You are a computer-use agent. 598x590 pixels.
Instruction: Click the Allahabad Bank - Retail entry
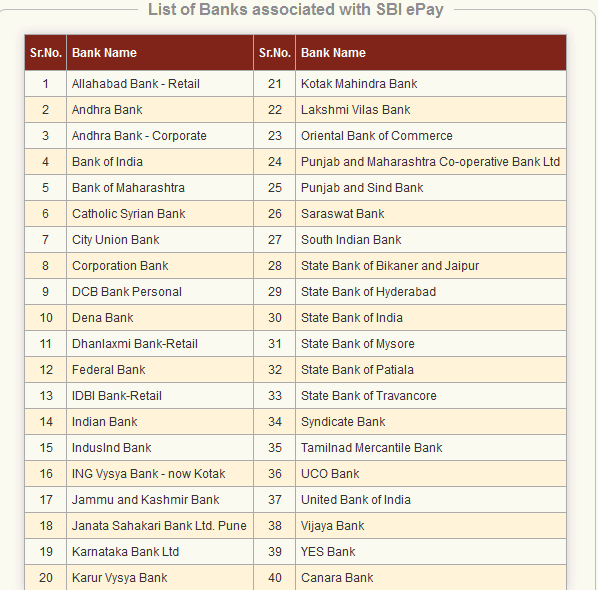[x=135, y=84]
